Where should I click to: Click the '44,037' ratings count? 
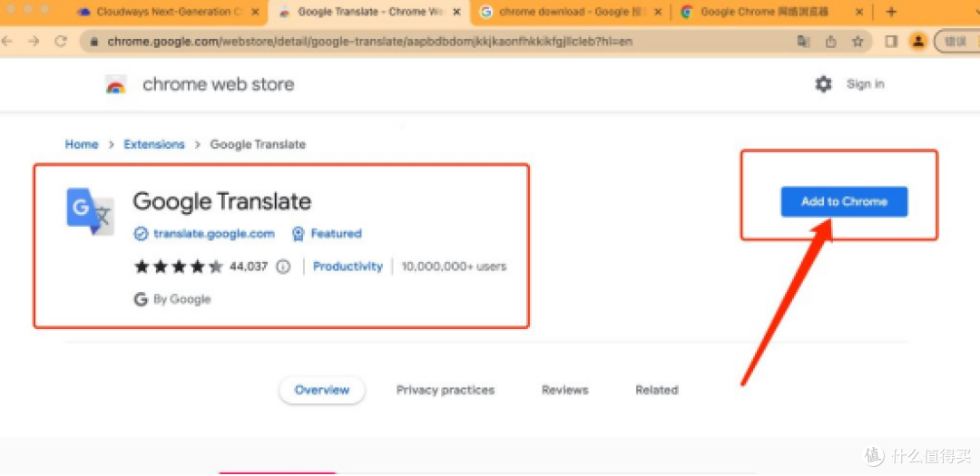click(x=248, y=267)
